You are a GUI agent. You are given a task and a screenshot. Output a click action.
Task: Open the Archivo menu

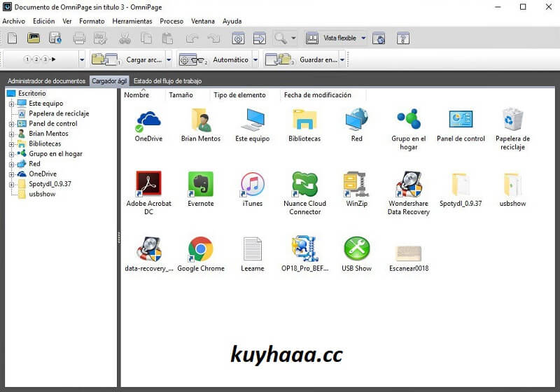pyautogui.click(x=13, y=21)
